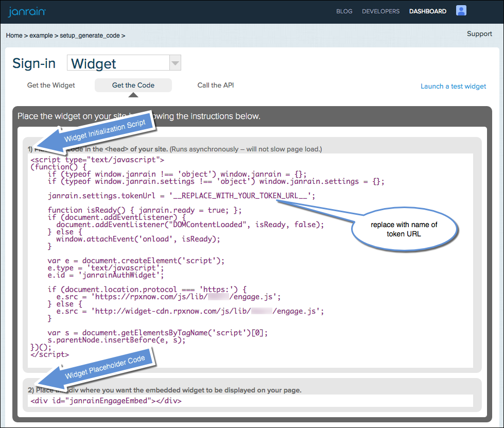Viewport: 504px width, 428px height.
Task: Open the BLOG navigation link
Action: (344, 11)
